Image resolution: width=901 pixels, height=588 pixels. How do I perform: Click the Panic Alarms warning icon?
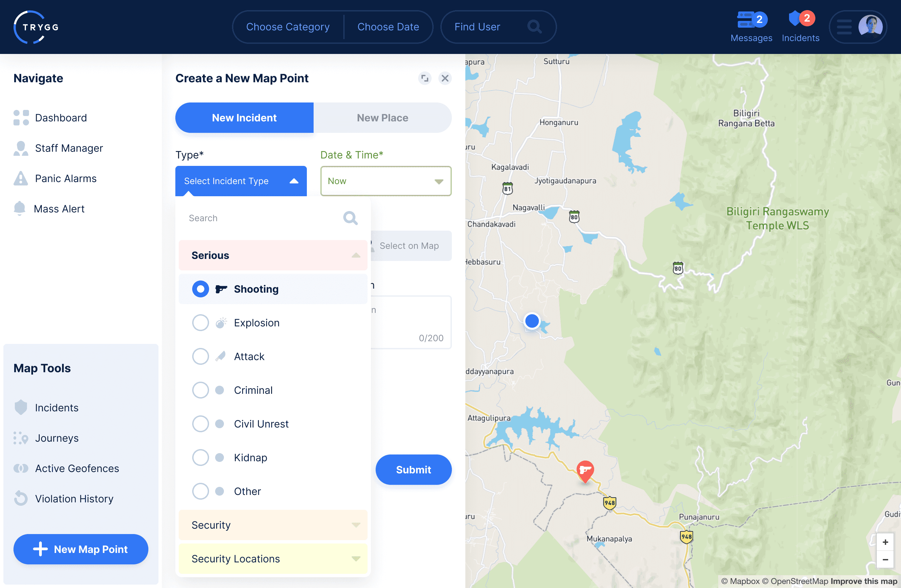pos(21,178)
